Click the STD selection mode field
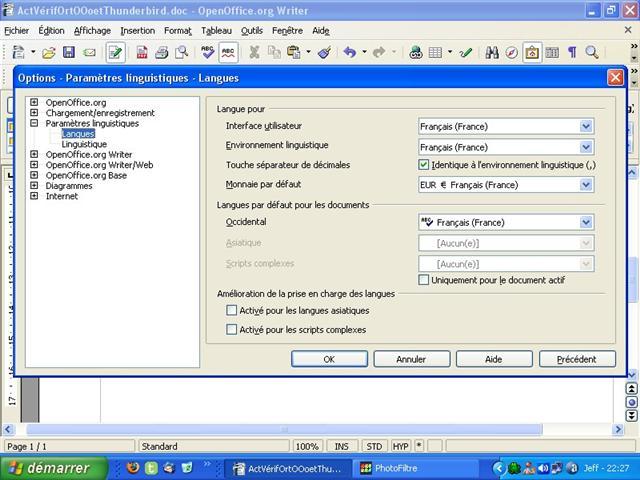The width and height of the screenshot is (640, 480). (x=374, y=447)
